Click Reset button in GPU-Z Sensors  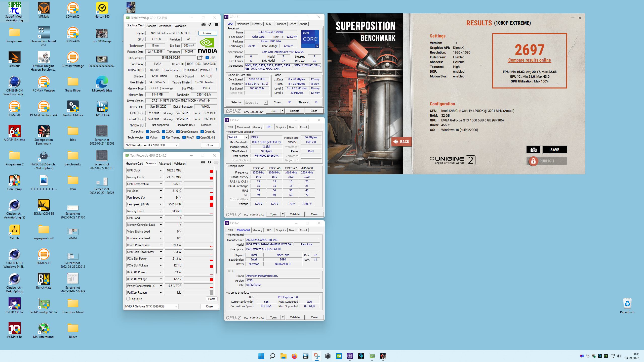212,299
